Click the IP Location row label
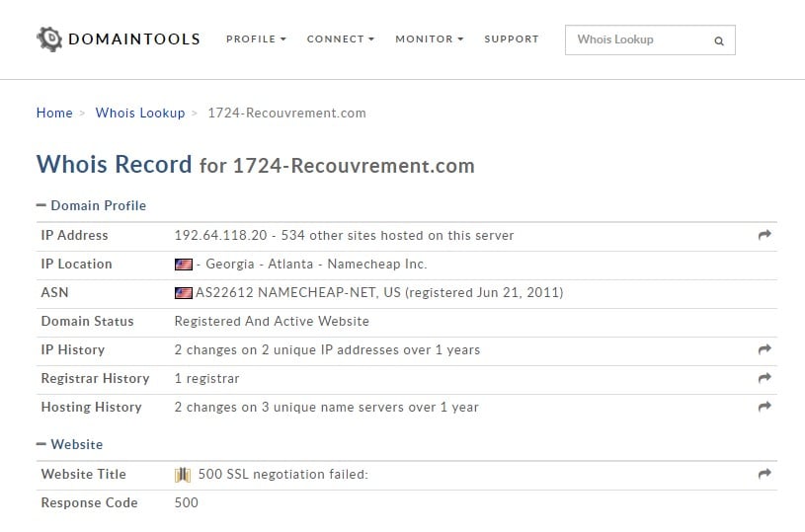The height and width of the screenshot is (532, 805). [76, 265]
